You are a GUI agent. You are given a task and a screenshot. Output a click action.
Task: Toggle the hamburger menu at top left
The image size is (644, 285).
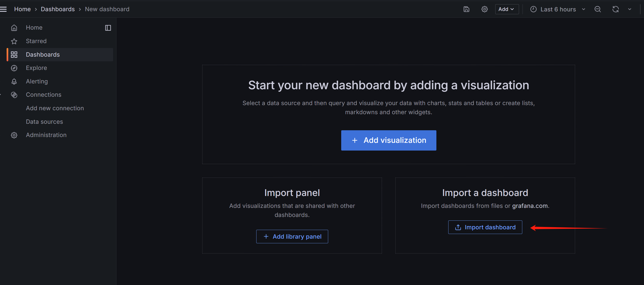(x=3, y=9)
